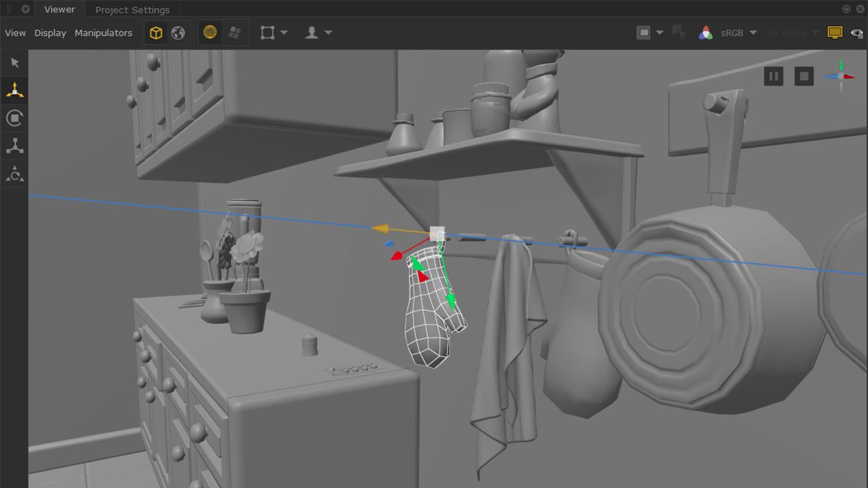Click the RGB color channels icon
868x488 pixels.
click(x=705, y=33)
